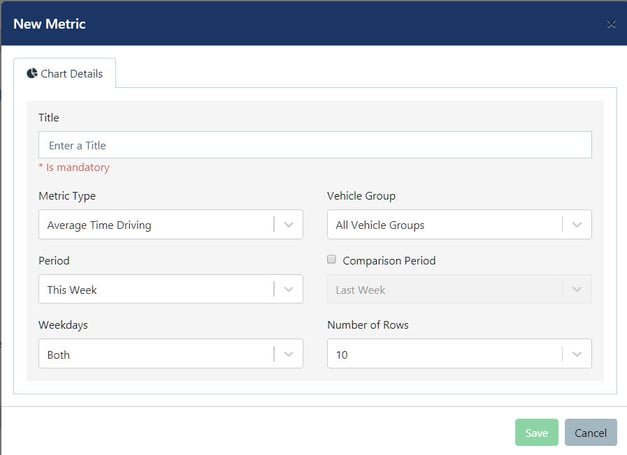Enable the Comparison Period checkbox
Screen dimensions: 627x455
tap(331, 259)
